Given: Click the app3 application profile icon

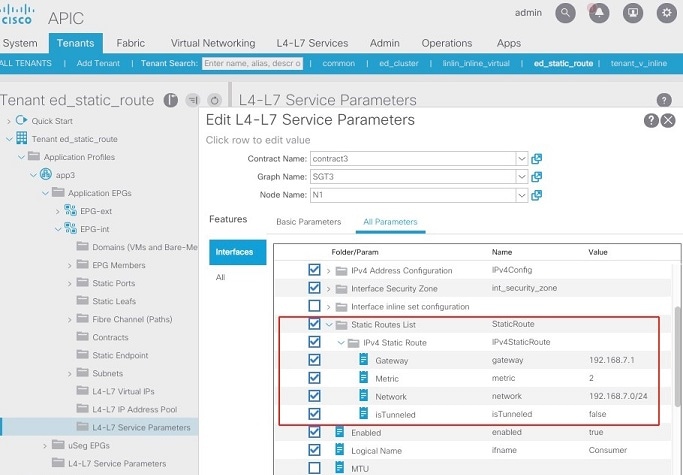Looking at the screenshot, I should point(46,174).
